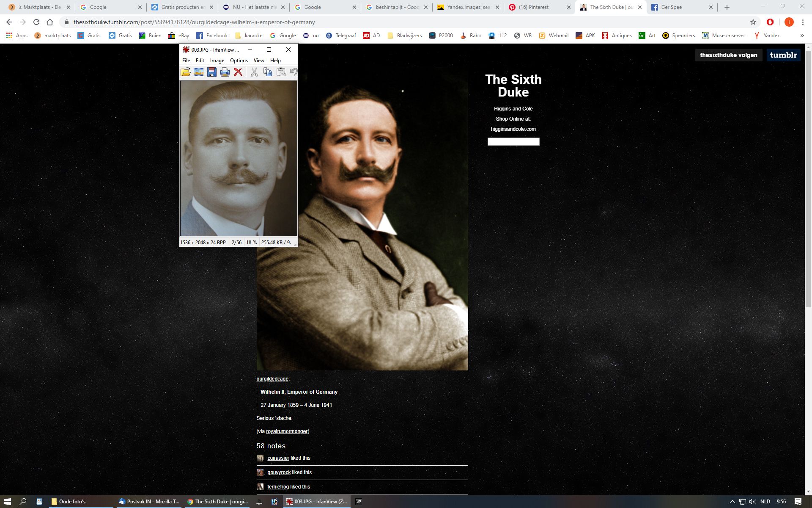Click the Open file icon in IrfanView

coord(185,72)
